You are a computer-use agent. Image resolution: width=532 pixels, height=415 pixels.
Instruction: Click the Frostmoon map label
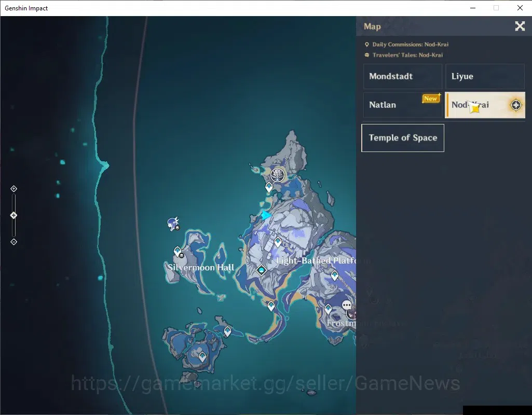click(342, 323)
